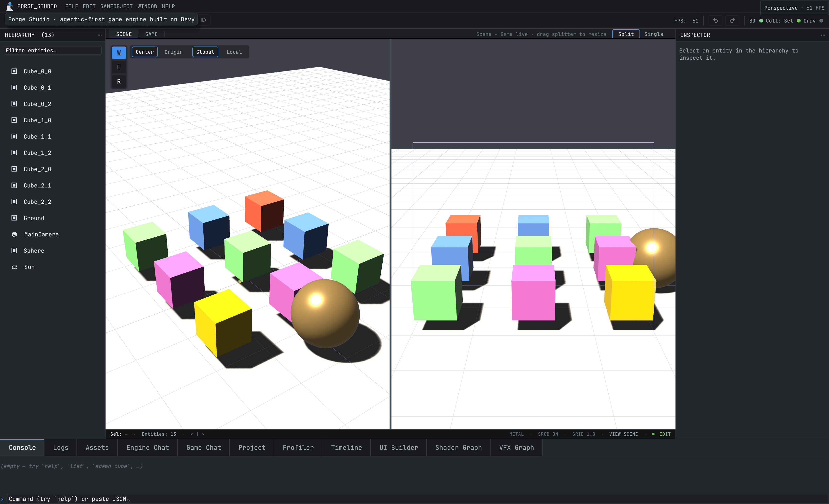
Task: Switch viewport layout to Single
Action: point(654,34)
